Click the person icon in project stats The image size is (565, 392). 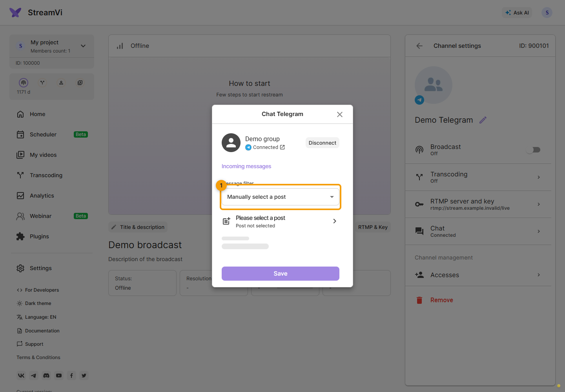(x=61, y=83)
